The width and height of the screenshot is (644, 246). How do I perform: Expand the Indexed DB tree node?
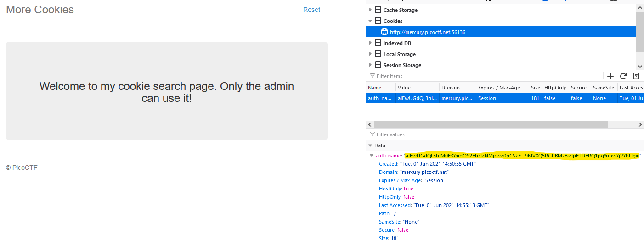tap(370, 43)
